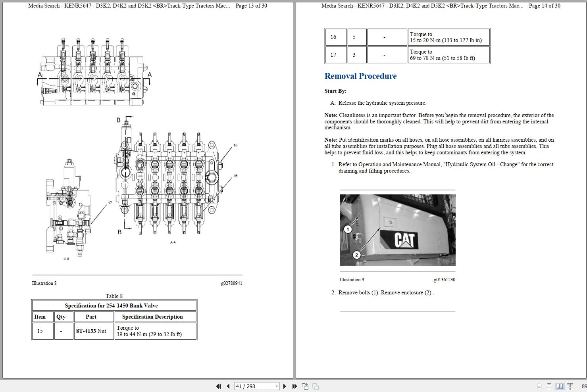Go forward to the next view
Image resolution: width=587 pixels, height=392 pixels.
coord(315,386)
